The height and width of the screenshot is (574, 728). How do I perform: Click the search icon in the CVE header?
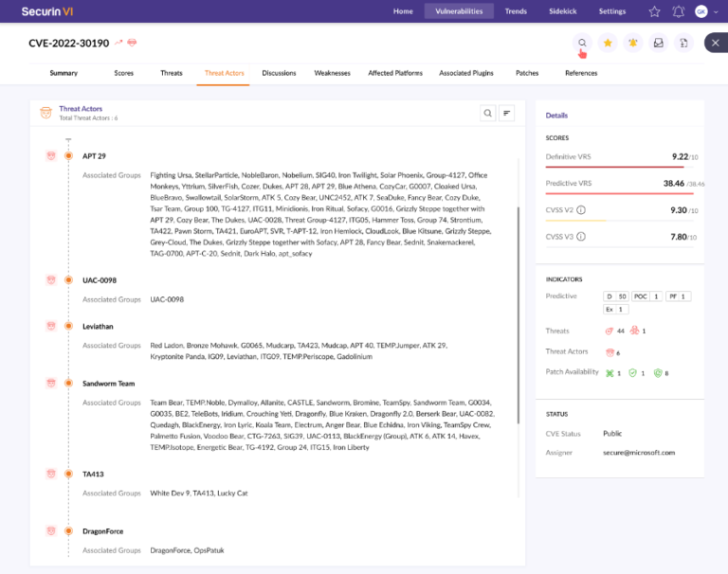[x=582, y=43]
